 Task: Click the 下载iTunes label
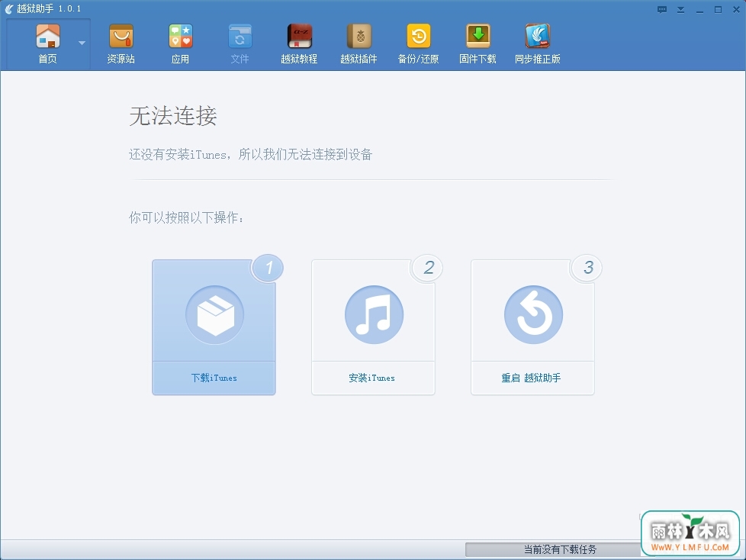pos(214,378)
